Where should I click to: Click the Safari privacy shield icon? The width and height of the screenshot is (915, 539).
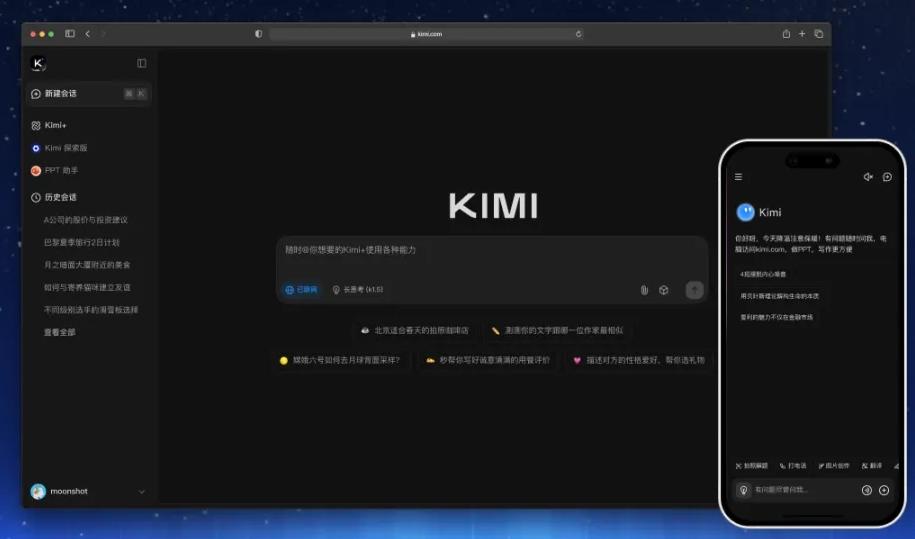click(x=259, y=34)
